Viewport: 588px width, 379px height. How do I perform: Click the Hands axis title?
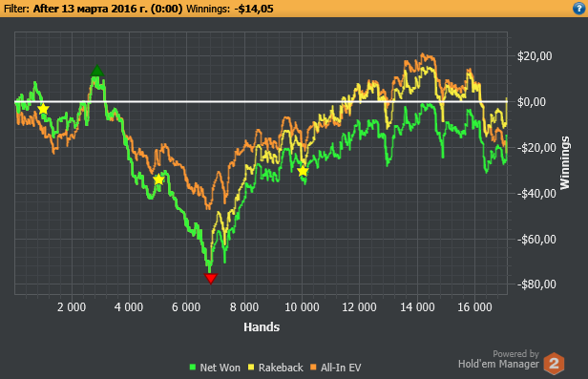tap(262, 326)
